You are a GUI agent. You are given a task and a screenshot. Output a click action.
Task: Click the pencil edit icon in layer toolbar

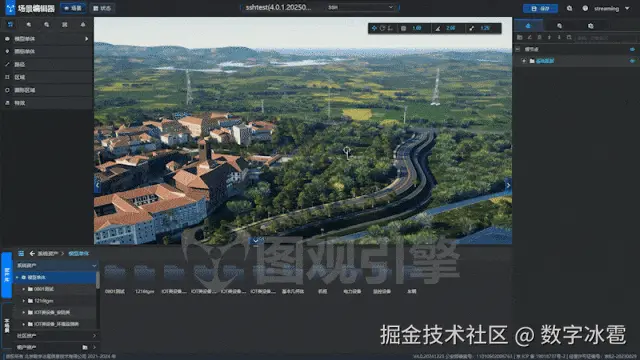coord(529,38)
